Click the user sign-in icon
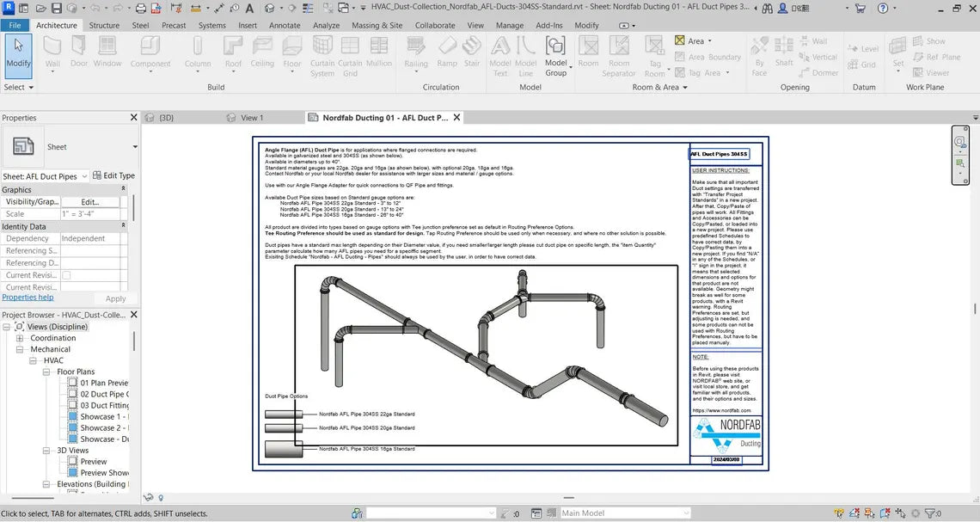The height and width of the screenshot is (522, 980). coord(782,8)
